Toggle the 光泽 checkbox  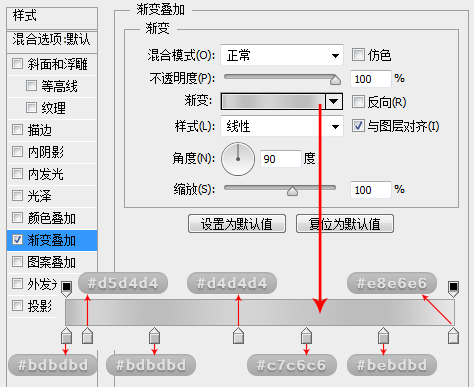click(17, 196)
